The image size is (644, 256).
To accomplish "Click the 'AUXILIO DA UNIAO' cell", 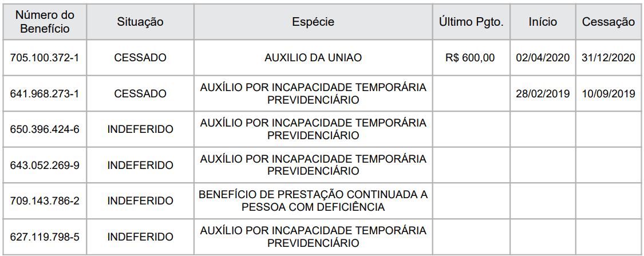I will click(x=313, y=58).
